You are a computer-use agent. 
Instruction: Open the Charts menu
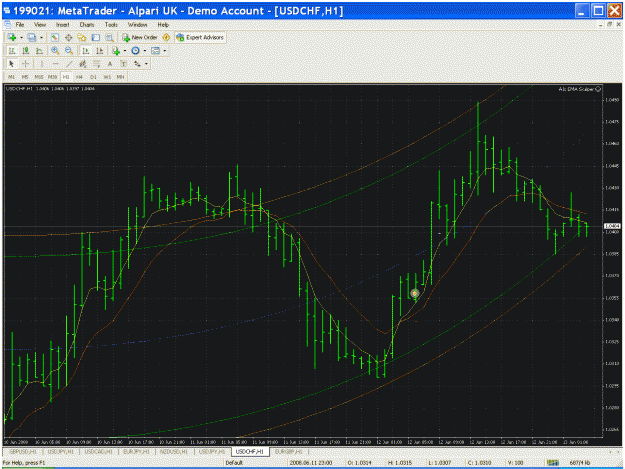(x=86, y=25)
